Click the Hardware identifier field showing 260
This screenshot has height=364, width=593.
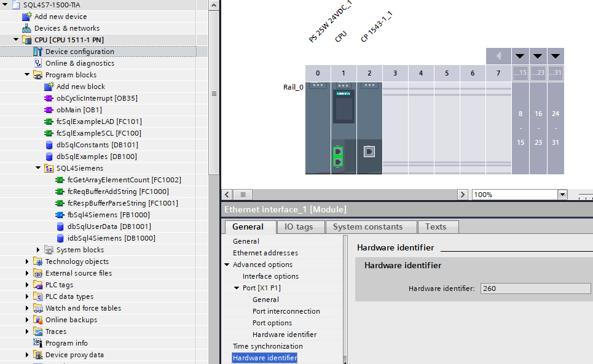pos(535,288)
